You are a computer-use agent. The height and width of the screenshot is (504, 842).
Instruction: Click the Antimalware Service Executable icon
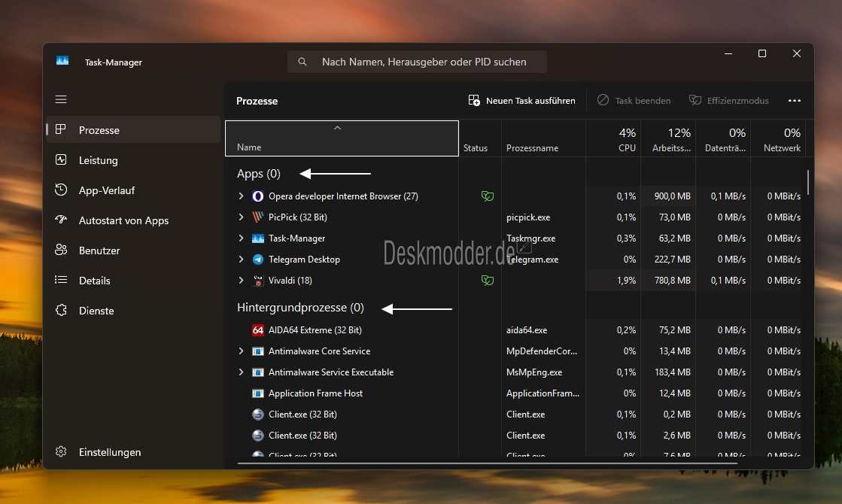(258, 372)
